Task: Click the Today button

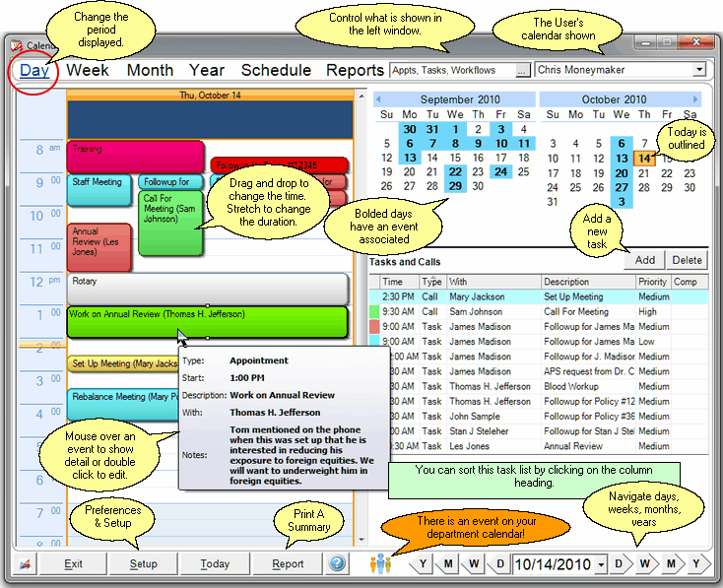Action: pyautogui.click(x=215, y=563)
